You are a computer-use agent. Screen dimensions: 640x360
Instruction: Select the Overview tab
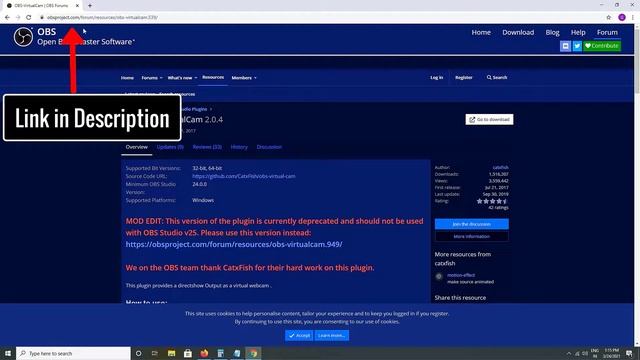pos(136,147)
